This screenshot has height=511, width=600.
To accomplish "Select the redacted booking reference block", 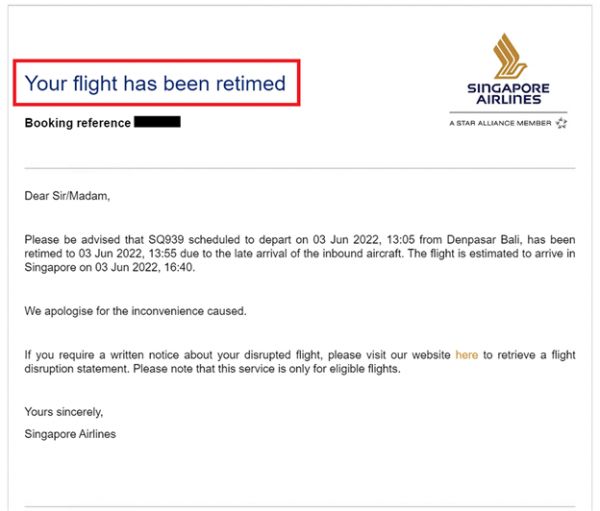I will point(157,122).
